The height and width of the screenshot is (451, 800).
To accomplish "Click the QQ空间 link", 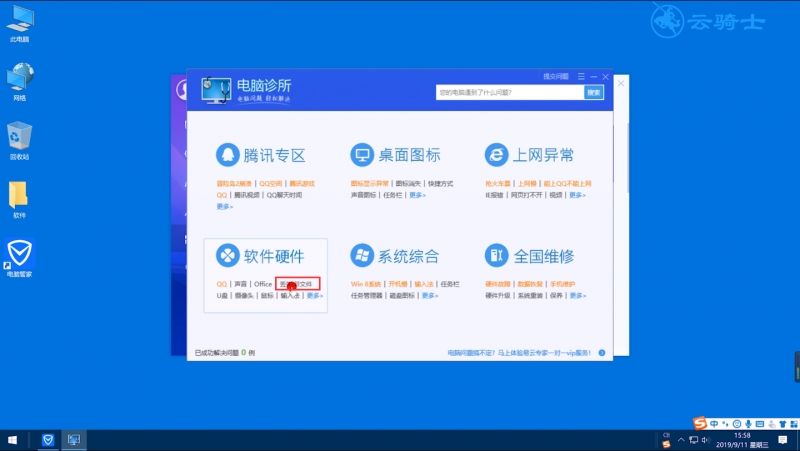I will tap(270, 184).
